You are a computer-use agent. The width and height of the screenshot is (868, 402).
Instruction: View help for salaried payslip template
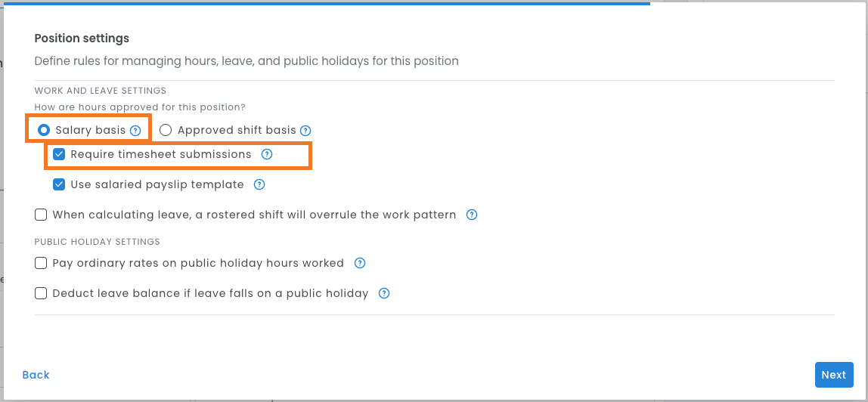(259, 184)
